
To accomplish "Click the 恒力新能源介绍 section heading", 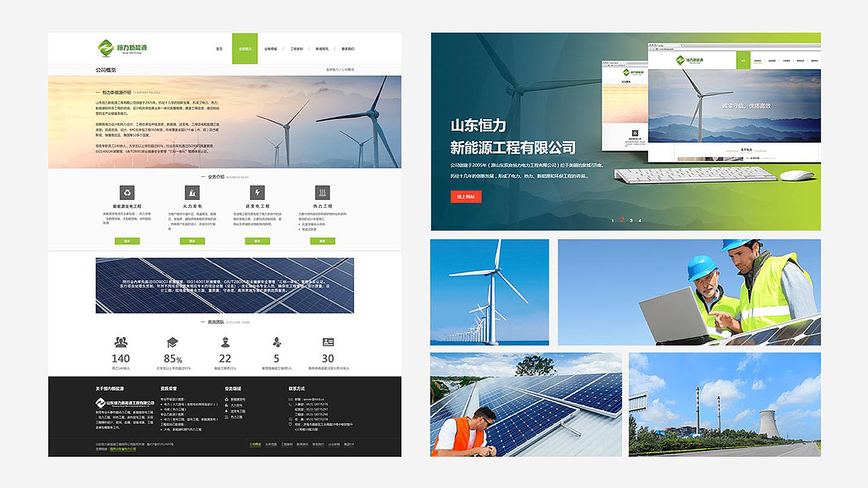I will (117, 92).
